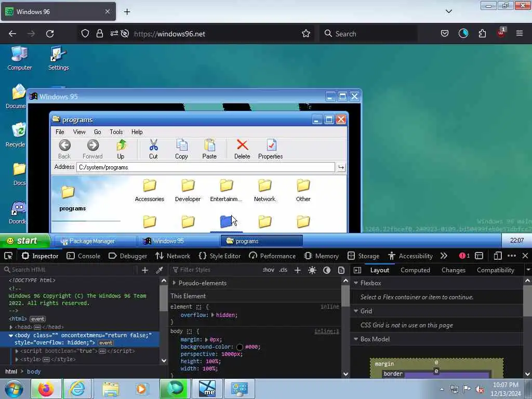Activate the element picker in DevTools

coord(8,256)
